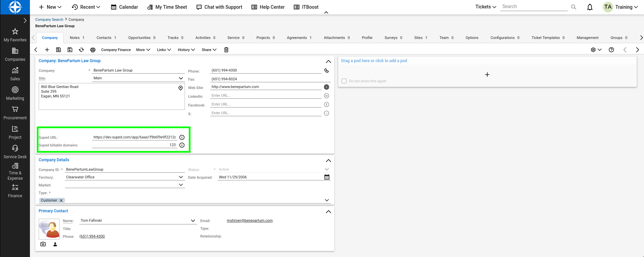Open the Training user menu
The height and width of the screenshot is (257, 644).
[x=620, y=7]
